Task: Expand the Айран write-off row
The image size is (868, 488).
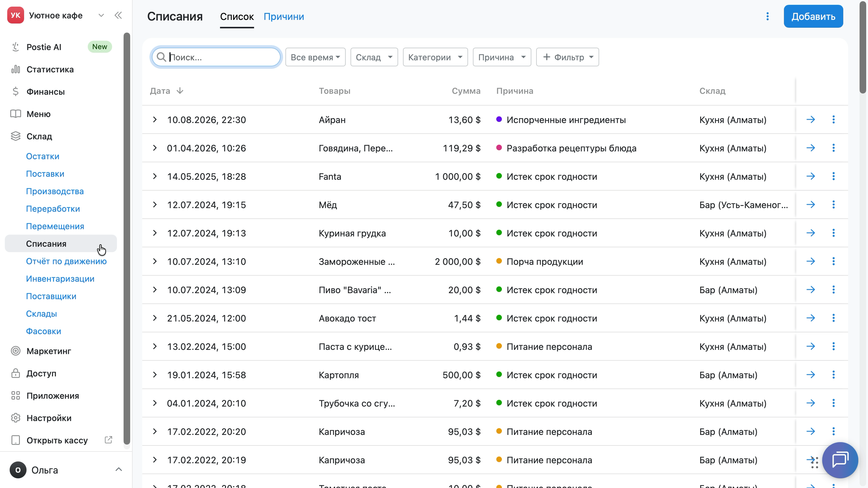Action: [x=155, y=119]
